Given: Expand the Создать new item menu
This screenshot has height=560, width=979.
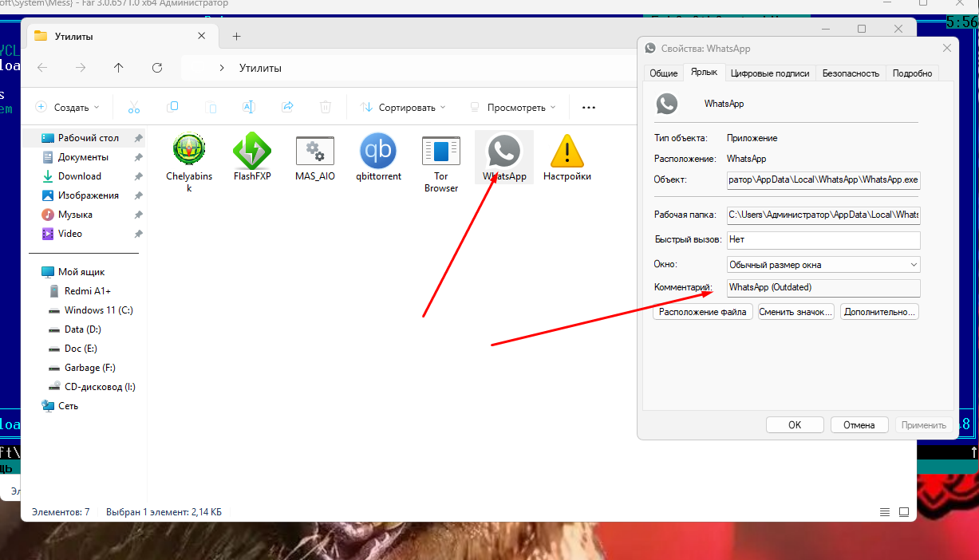Looking at the screenshot, I should (x=68, y=107).
